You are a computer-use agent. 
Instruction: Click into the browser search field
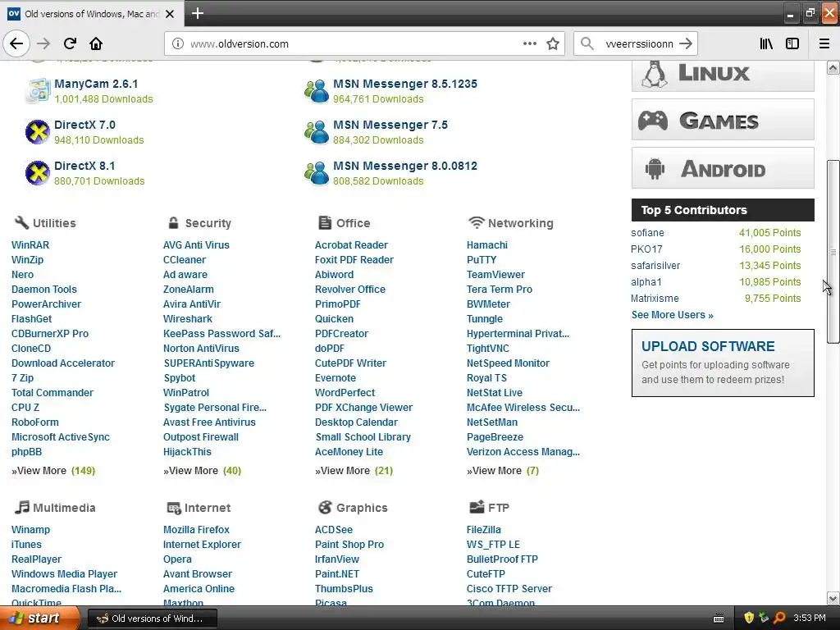pos(636,44)
